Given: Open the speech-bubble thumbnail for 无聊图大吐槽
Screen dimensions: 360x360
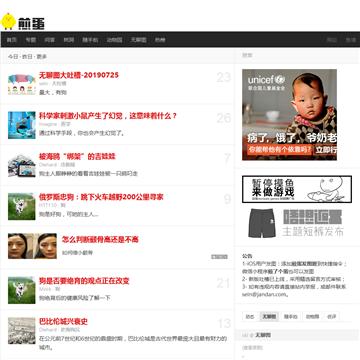Looking at the screenshot, I should coord(22,84).
